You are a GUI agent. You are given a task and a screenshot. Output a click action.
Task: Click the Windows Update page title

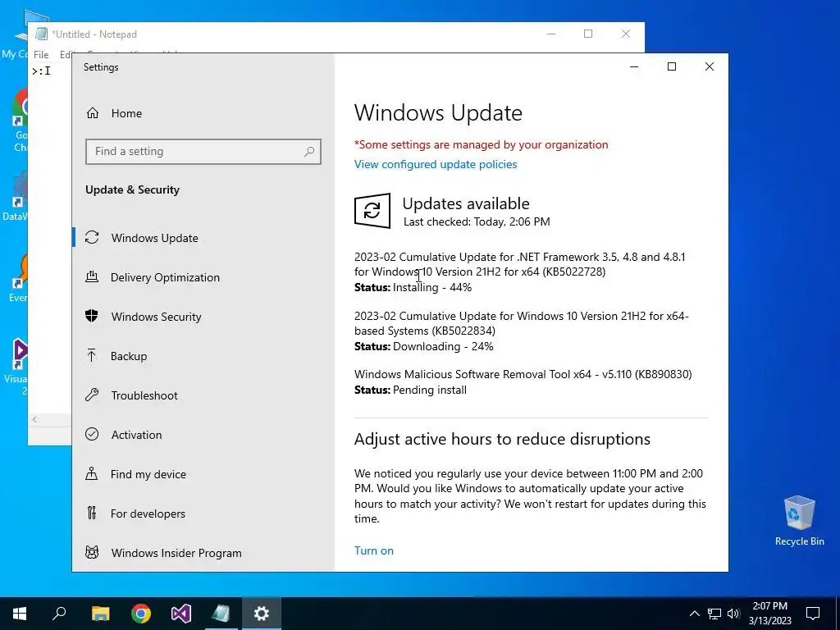(438, 113)
